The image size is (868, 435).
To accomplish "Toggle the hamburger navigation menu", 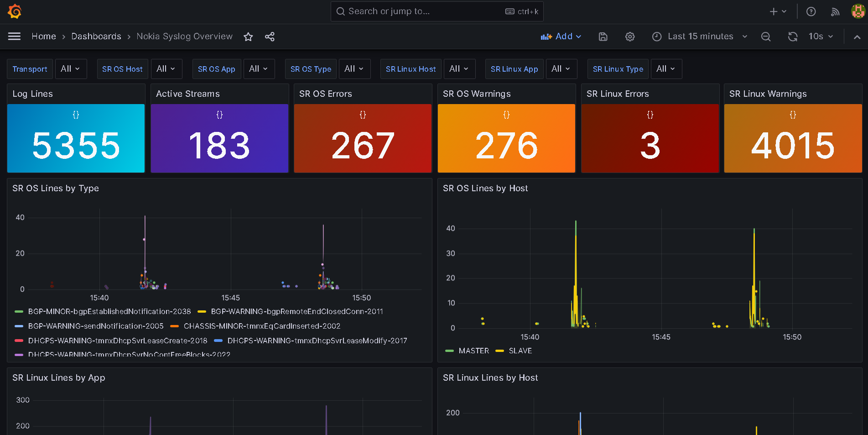I will click(x=15, y=36).
